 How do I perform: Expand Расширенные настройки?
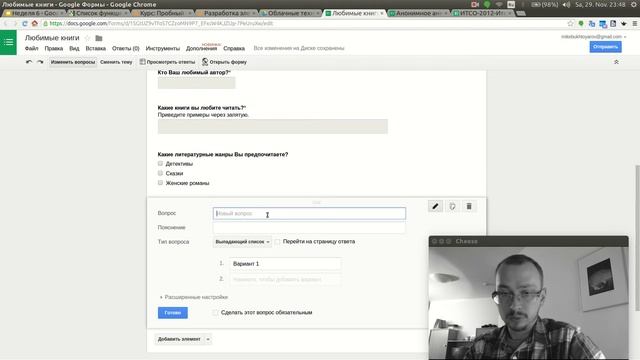tap(194, 297)
